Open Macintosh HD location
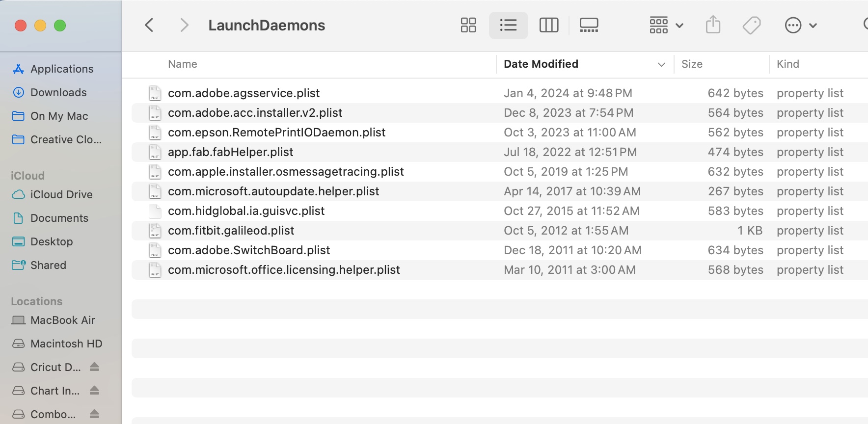 [x=66, y=344]
